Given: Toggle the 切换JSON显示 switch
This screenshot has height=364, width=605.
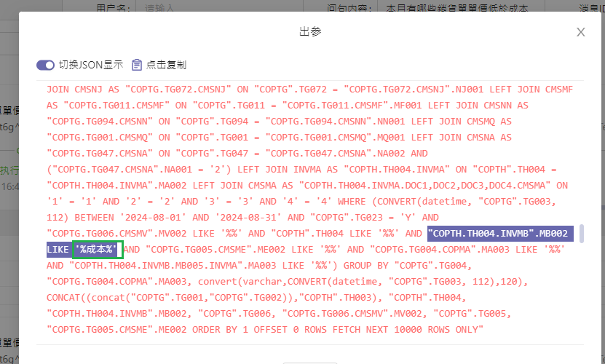Looking at the screenshot, I should (46, 65).
